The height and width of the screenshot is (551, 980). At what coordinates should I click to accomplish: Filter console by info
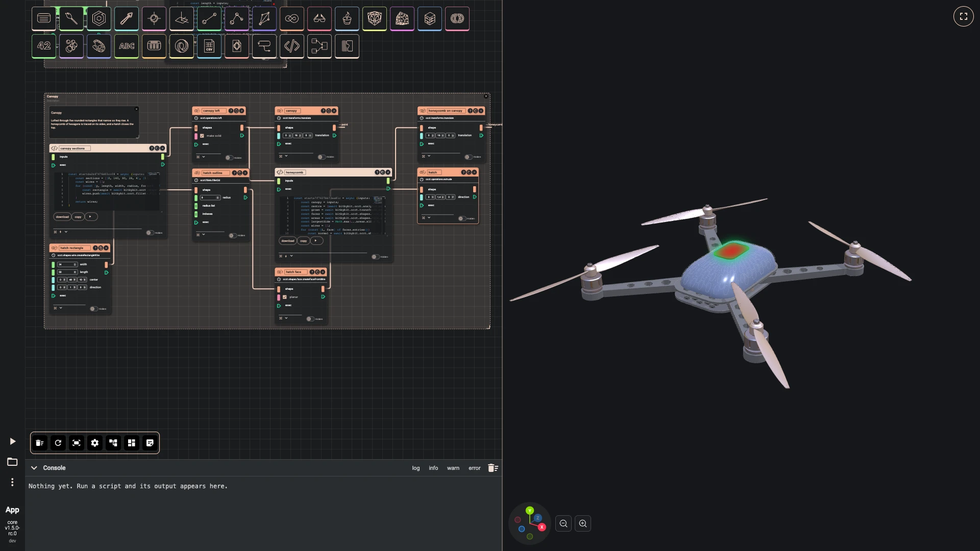(433, 468)
